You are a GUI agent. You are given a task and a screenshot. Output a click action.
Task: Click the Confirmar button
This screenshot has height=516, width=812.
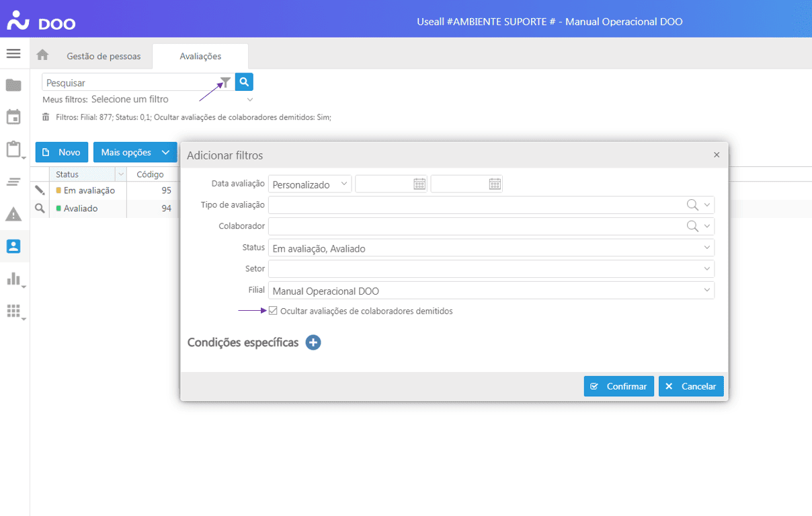tap(618, 386)
